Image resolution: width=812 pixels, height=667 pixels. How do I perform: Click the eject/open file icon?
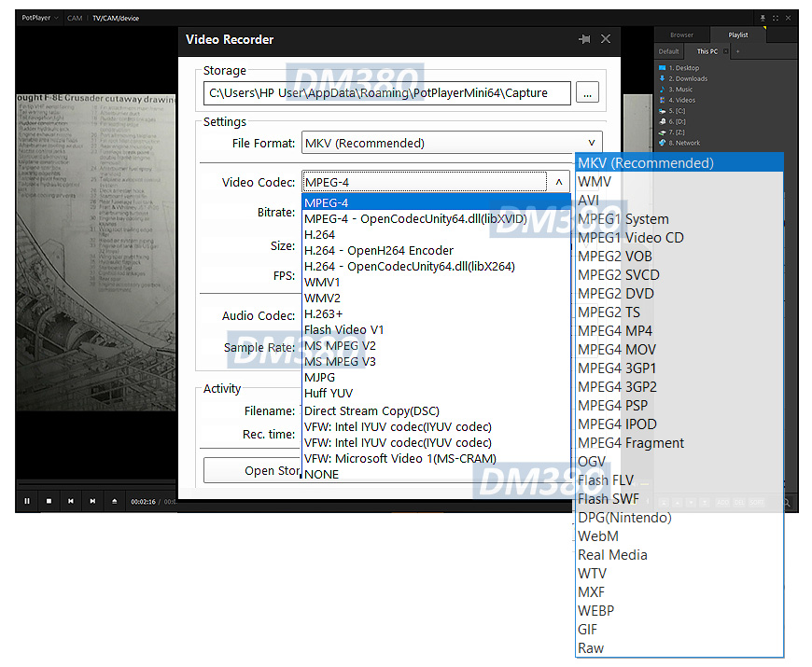click(114, 501)
